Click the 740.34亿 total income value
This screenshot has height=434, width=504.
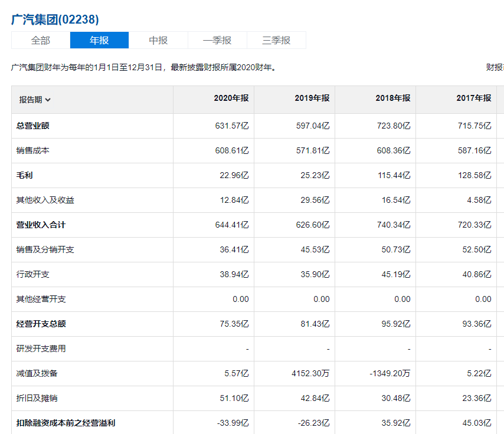(394, 225)
